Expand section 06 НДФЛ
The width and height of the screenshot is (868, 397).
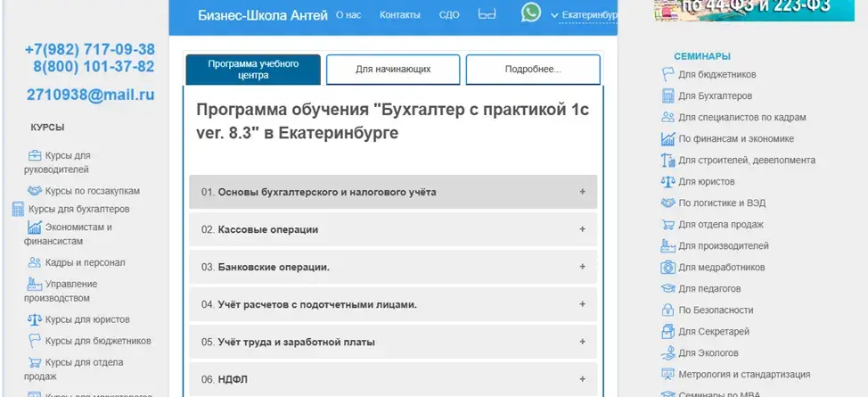pos(393,379)
